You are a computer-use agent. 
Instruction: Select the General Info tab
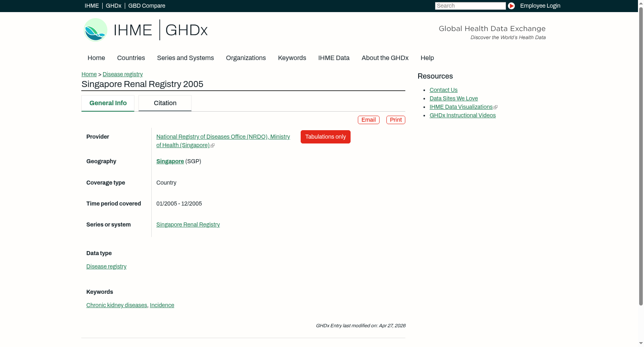108,103
